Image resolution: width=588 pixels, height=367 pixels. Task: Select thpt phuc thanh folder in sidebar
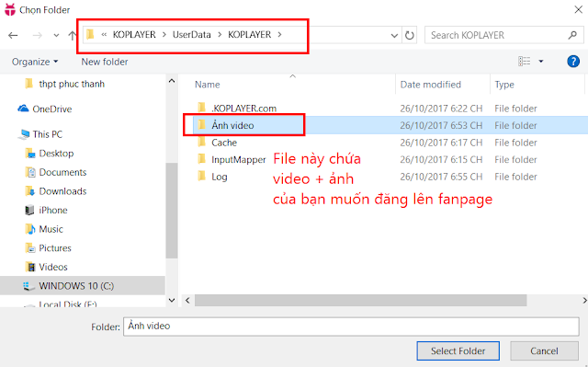pyautogui.click(x=72, y=84)
